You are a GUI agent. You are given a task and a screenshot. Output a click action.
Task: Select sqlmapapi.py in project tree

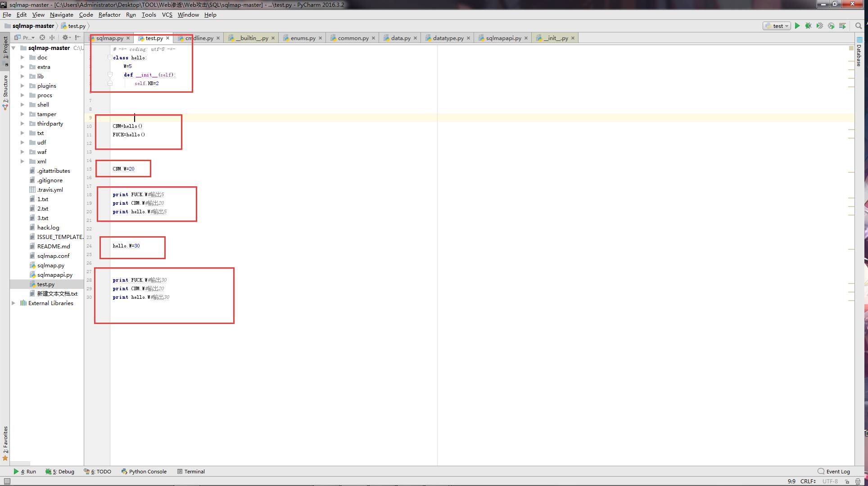click(x=54, y=274)
